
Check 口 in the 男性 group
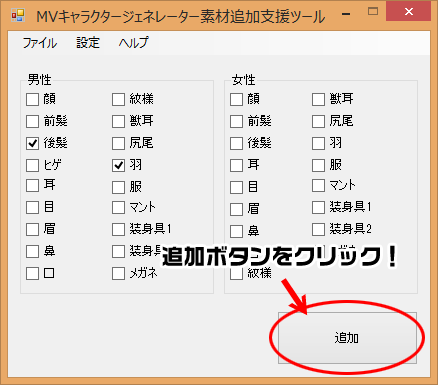(x=32, y=273)
